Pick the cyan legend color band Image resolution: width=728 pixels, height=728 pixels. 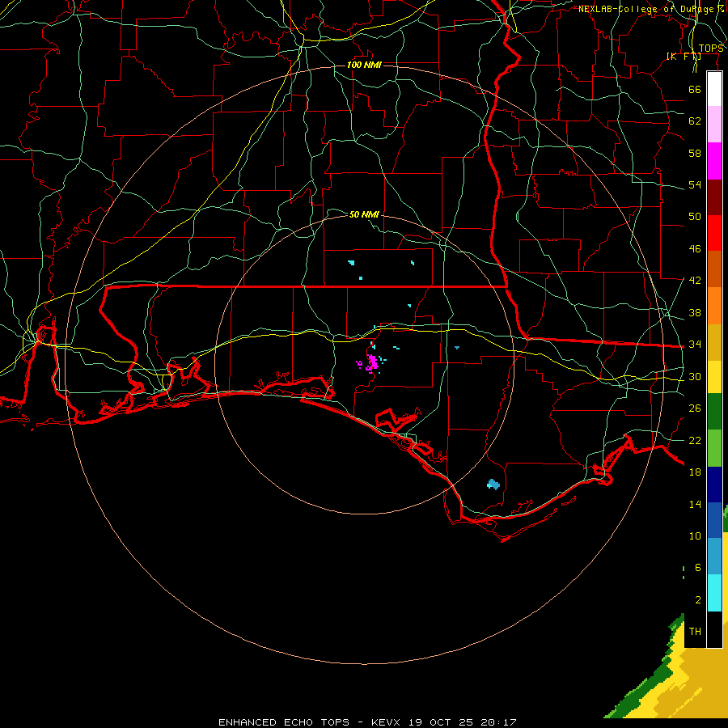coord(714,593)
